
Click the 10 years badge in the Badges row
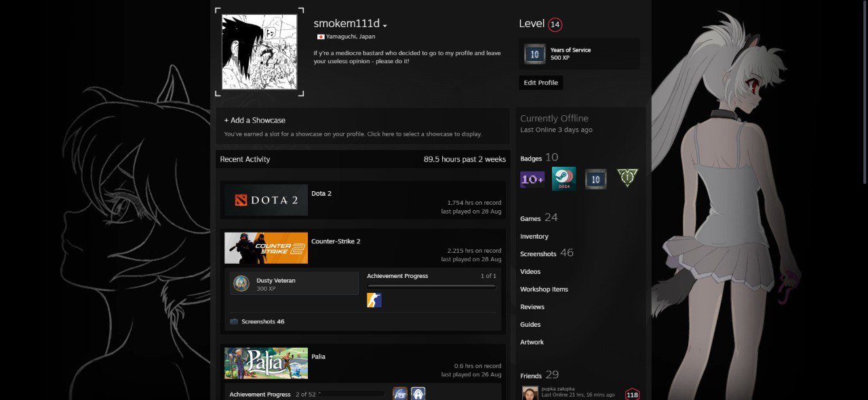click(595, 179)
